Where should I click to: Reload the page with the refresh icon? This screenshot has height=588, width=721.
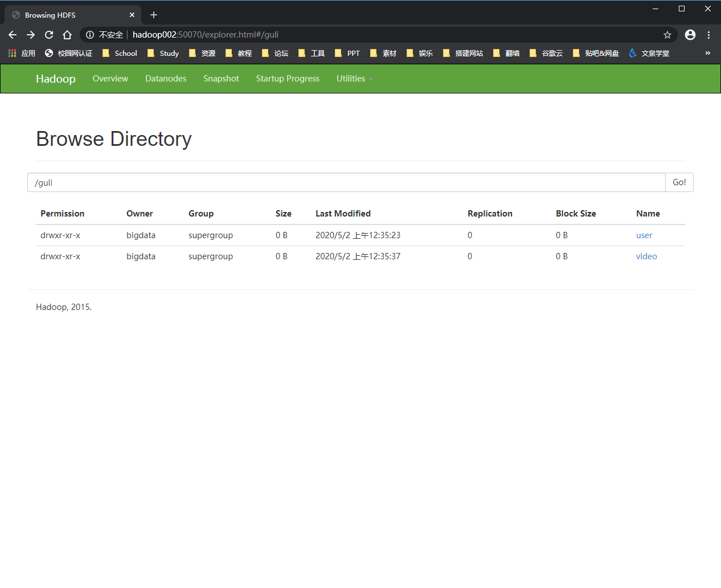[x=49, y=35]
